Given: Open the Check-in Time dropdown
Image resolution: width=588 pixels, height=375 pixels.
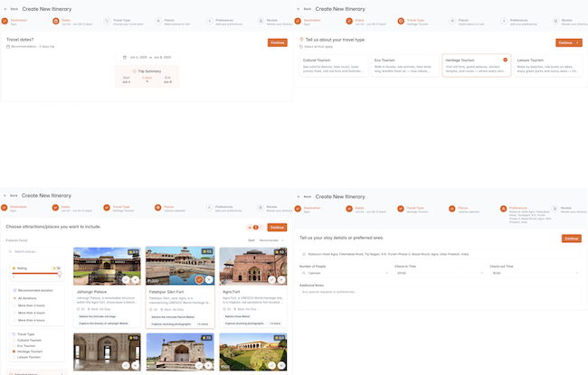Looking at the screenshot, I should [x=440, y=273].
